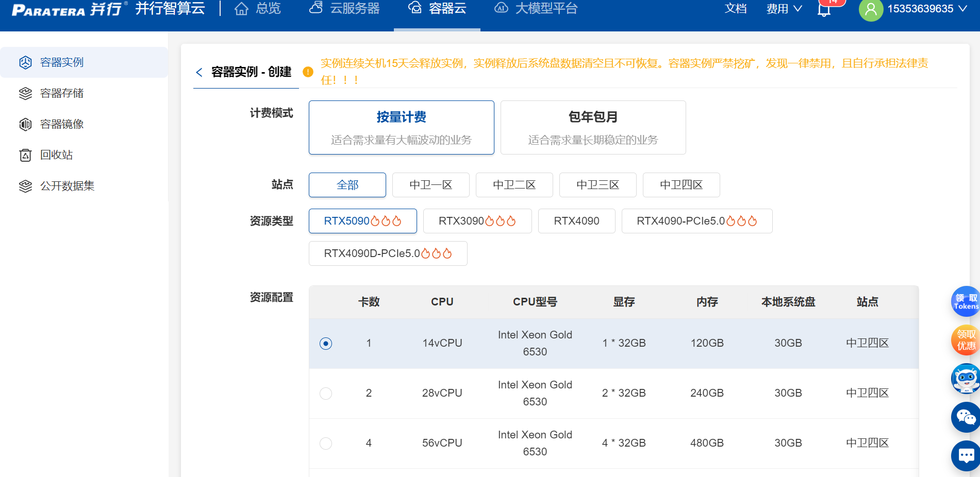Click the container cloud icon beside 容器云
Screen dimensions: 980x477
415,8
